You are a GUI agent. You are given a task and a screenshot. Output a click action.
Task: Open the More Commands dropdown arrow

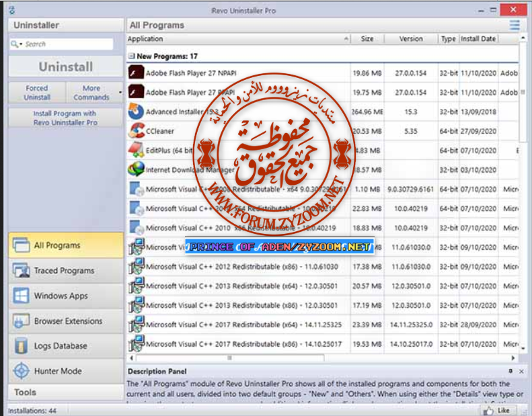tap(120, 92)
